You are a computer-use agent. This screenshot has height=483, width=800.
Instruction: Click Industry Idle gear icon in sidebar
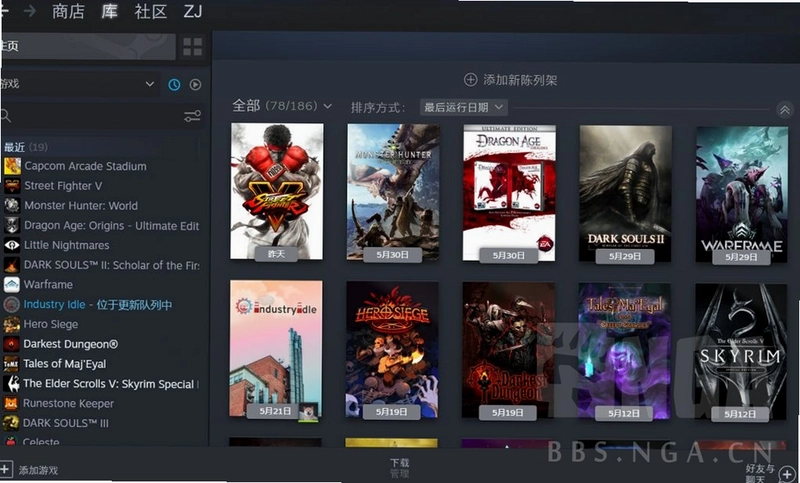click(12, 304)
